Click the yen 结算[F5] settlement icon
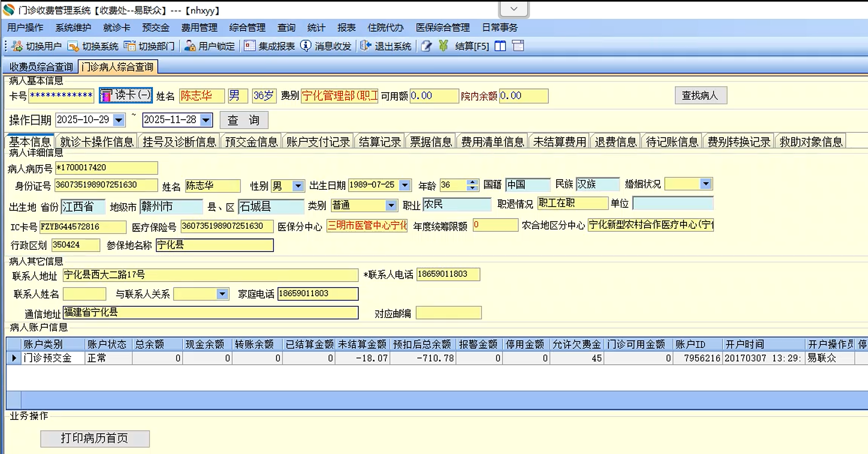Screen dimensions: 868x454 444,46
